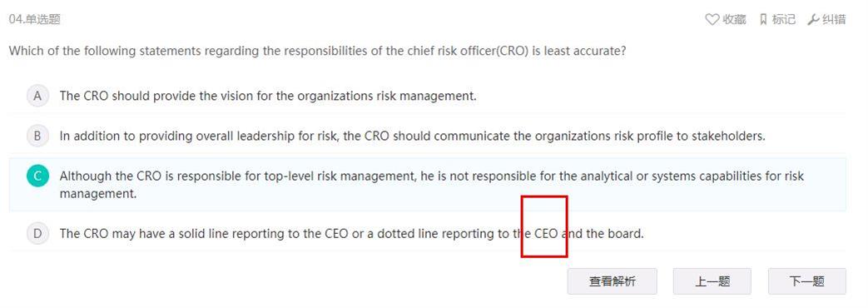Click the heart favorite icon
Screen dimensions: 868x308
click(712, 19)
